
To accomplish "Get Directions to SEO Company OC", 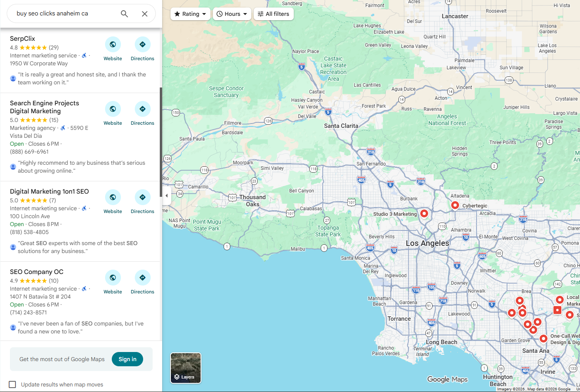I will [x=142, y=278].
